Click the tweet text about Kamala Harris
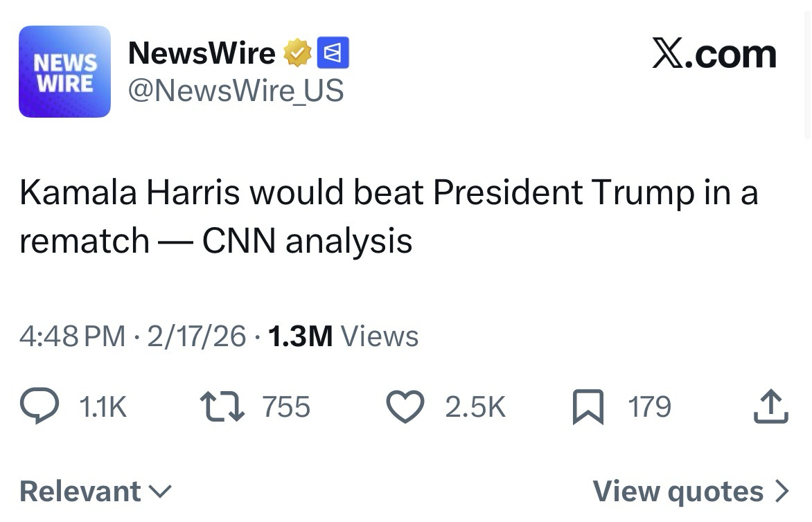Viewport: 812px width, 522px height. (388, 216)
